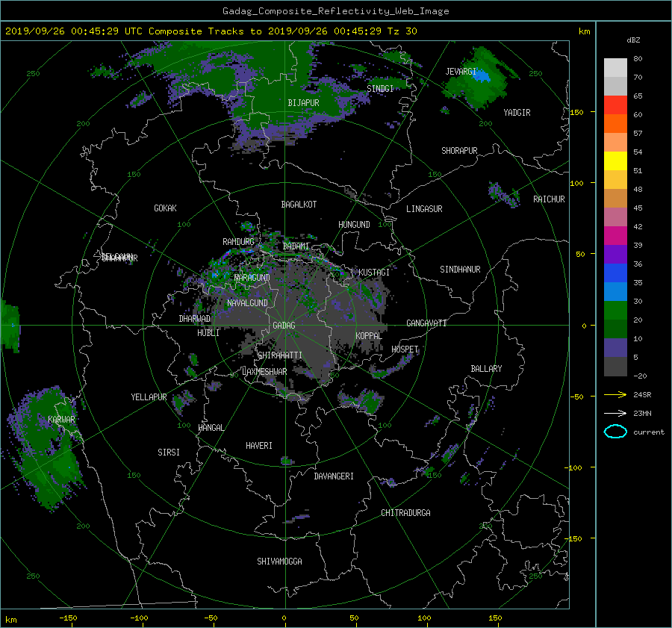
Task: Click the GADAG label at radar center
Action: (284, 326)
